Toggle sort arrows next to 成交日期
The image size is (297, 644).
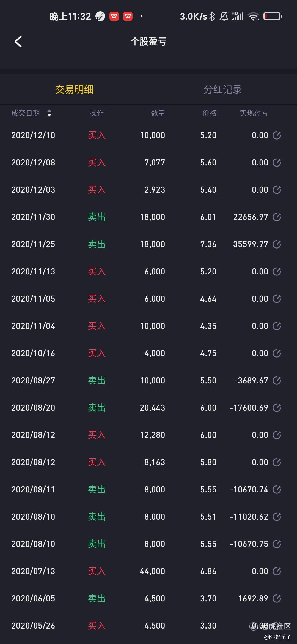[49, 113]
